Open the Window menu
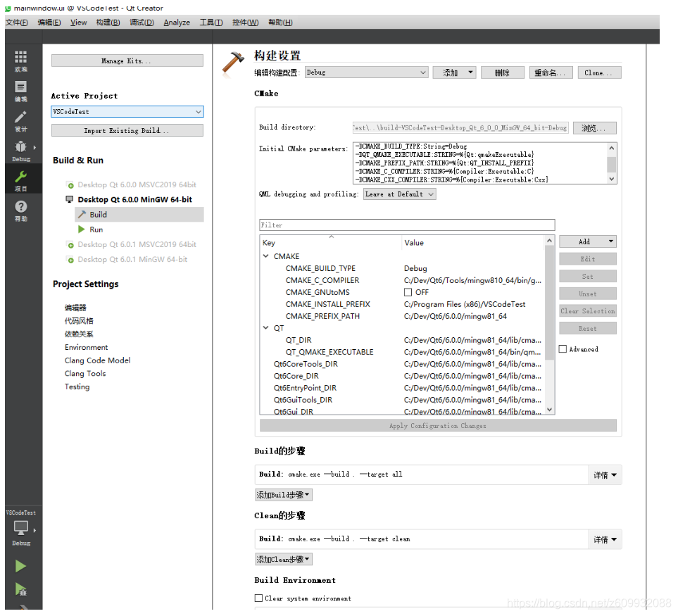 (x=245, y=23)
